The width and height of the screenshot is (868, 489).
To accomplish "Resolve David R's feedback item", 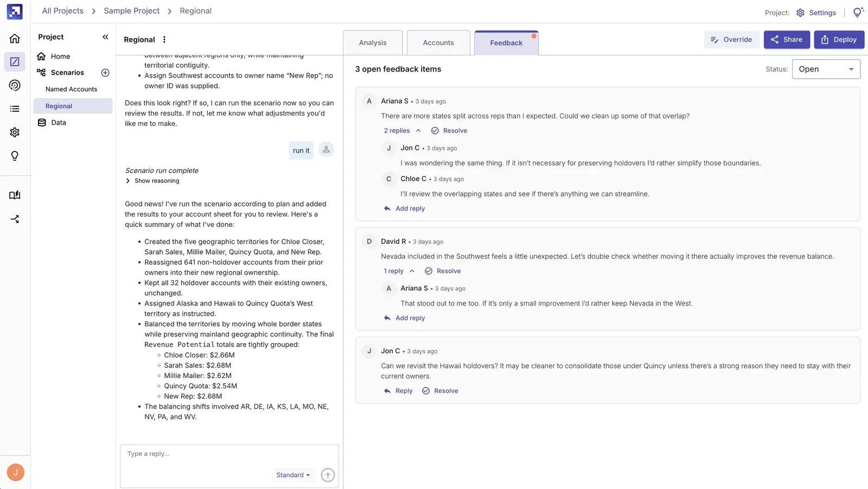I will pyautogui.click(x=443, y=271).
